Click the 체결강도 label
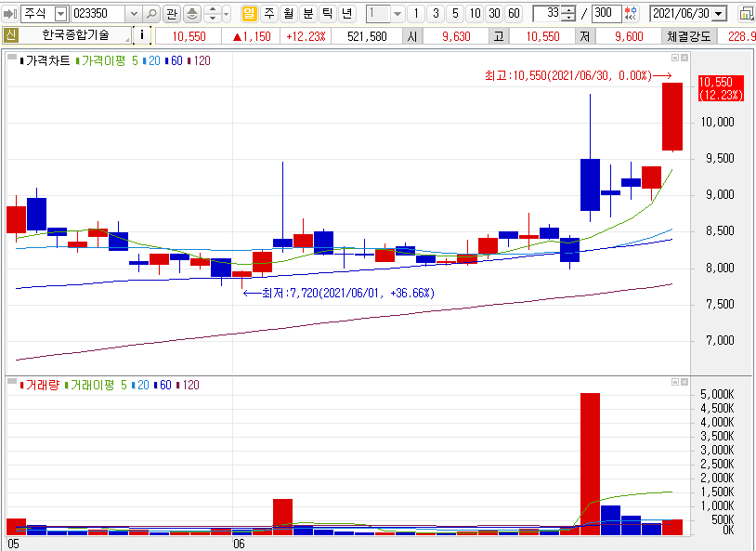Image resolution: width=756 pixels, height=551 pixels. point(689,36)
